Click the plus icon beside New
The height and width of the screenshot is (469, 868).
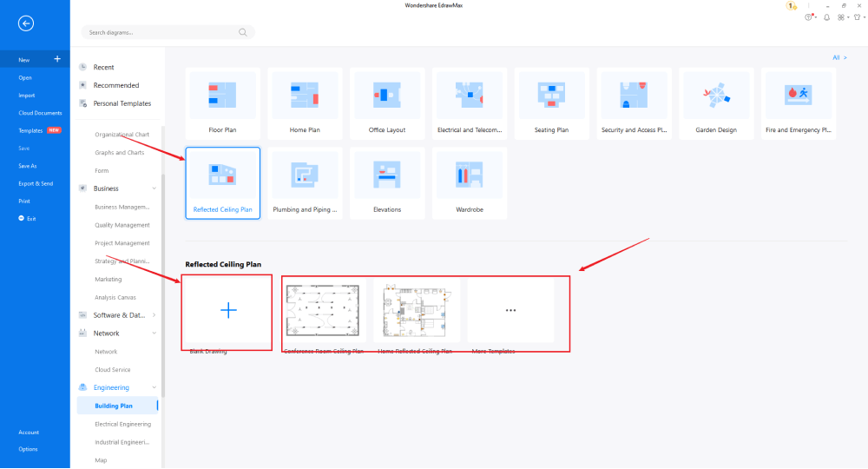(x=57, y=59)
